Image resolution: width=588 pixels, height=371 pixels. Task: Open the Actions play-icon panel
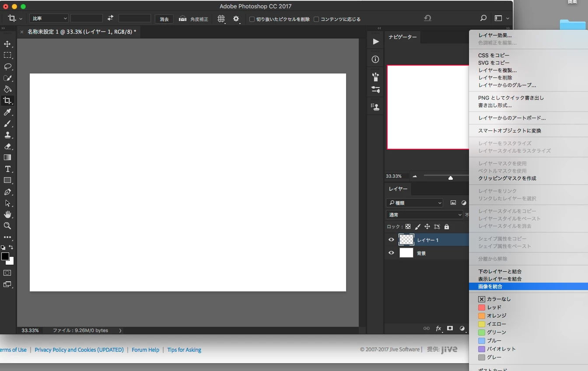tap(375, 42)
